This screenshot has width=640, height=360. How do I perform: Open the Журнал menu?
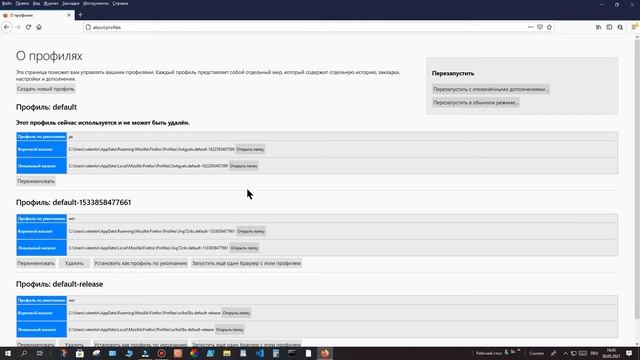51,3
